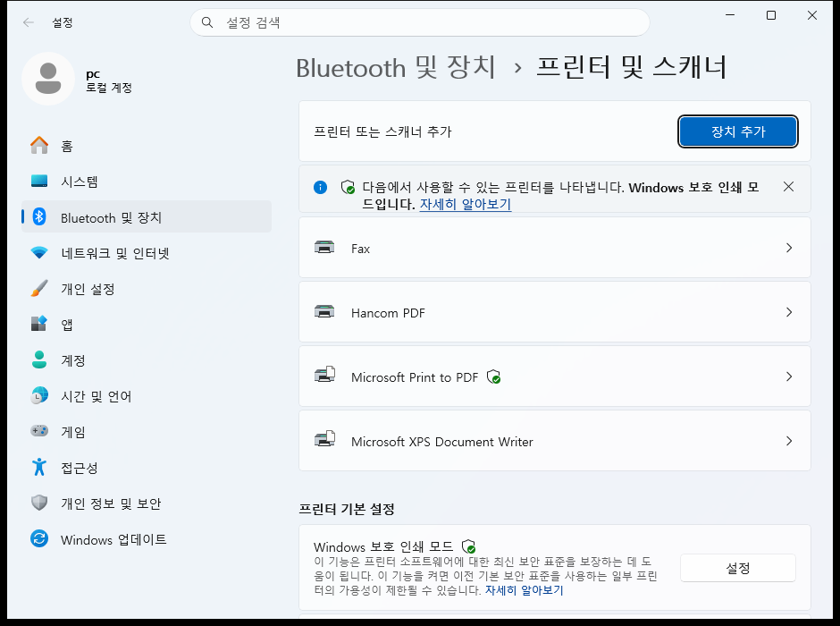Expand the Fax printer entry chevron

pyautogui.click(x=788, y=248)
